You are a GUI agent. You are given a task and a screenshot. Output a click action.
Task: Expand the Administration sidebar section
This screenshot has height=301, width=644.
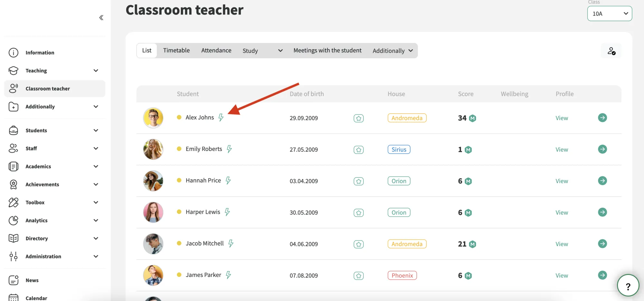tap(54, 257)
